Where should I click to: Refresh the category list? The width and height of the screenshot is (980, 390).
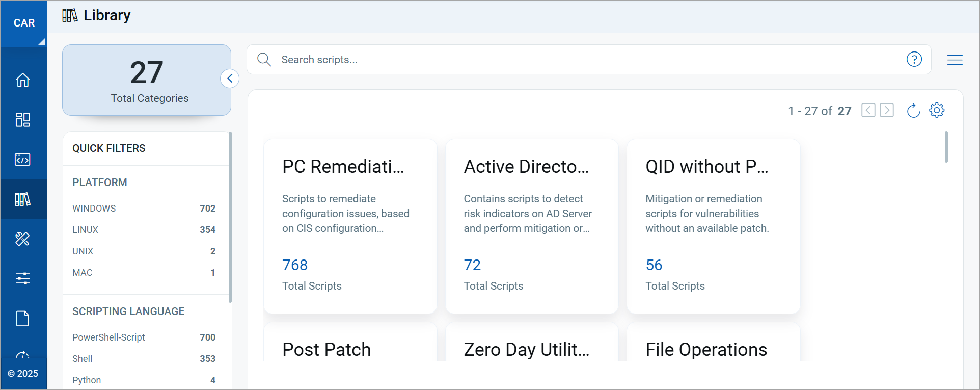tap(913, 111)
